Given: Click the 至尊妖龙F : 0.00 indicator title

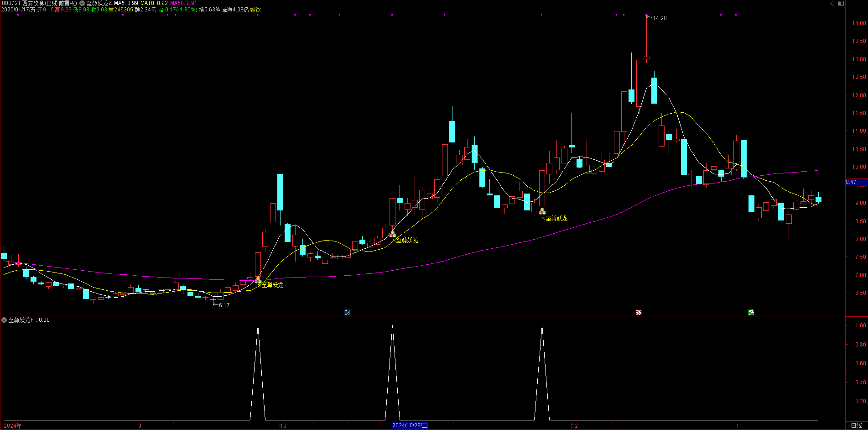Looking at the screenshot, I should [29, 320].
